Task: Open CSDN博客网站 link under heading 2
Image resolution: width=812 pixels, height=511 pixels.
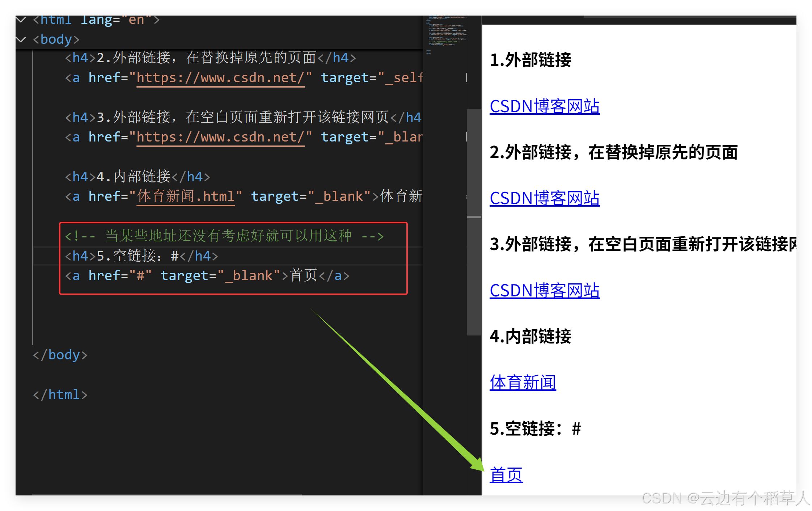Action: (x=544, y=198)
